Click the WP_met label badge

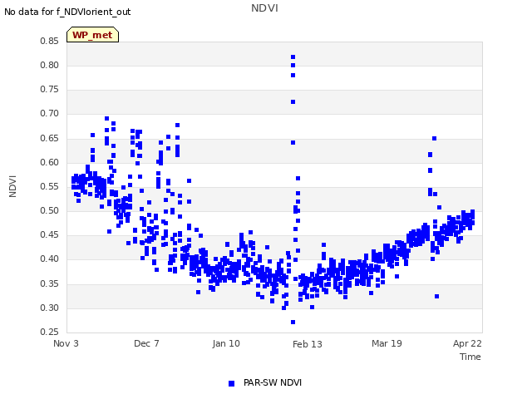pyautogui.click(x=92, y=35)
